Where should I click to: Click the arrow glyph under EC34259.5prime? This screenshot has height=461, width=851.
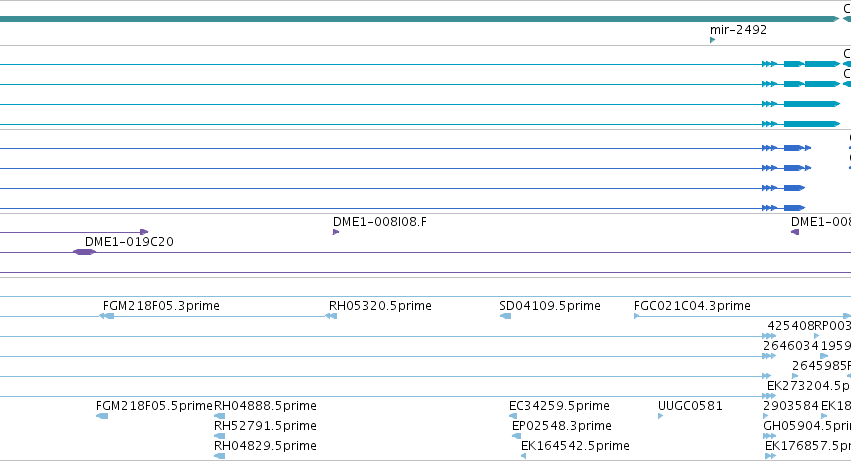tap(513, 416)
